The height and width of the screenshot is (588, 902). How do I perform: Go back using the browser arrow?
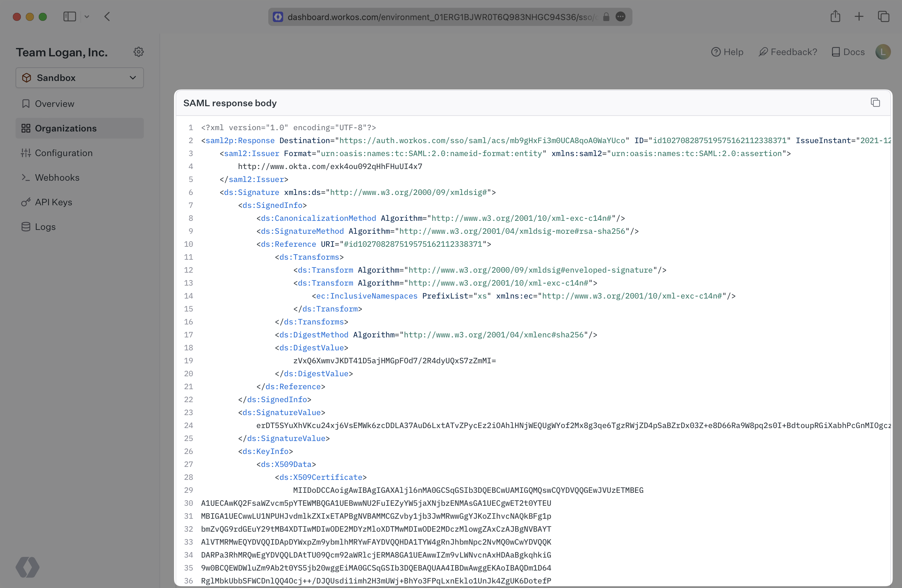[107, 17]
